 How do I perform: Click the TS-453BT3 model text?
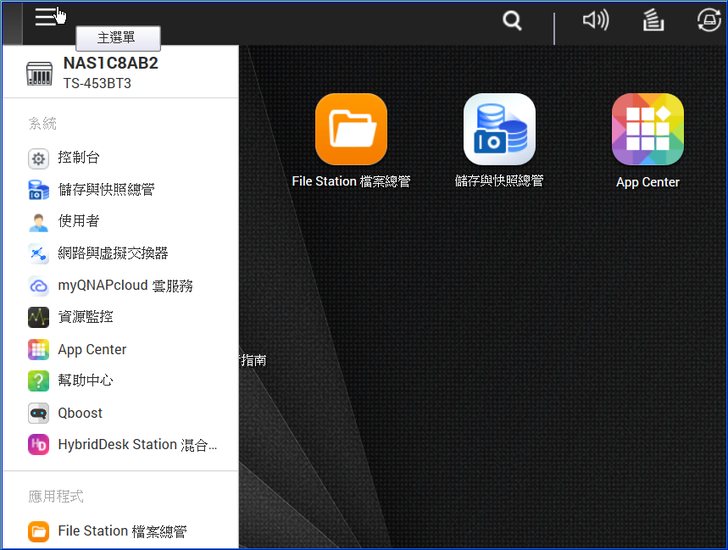point(97,84)
